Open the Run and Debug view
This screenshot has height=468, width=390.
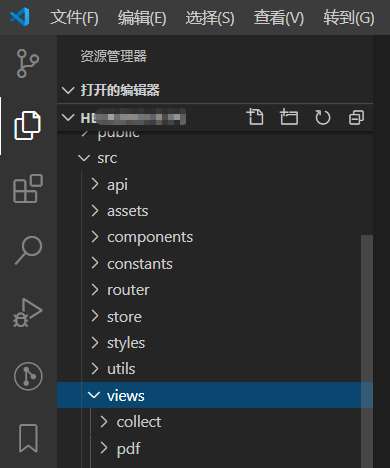pos(27,313)
